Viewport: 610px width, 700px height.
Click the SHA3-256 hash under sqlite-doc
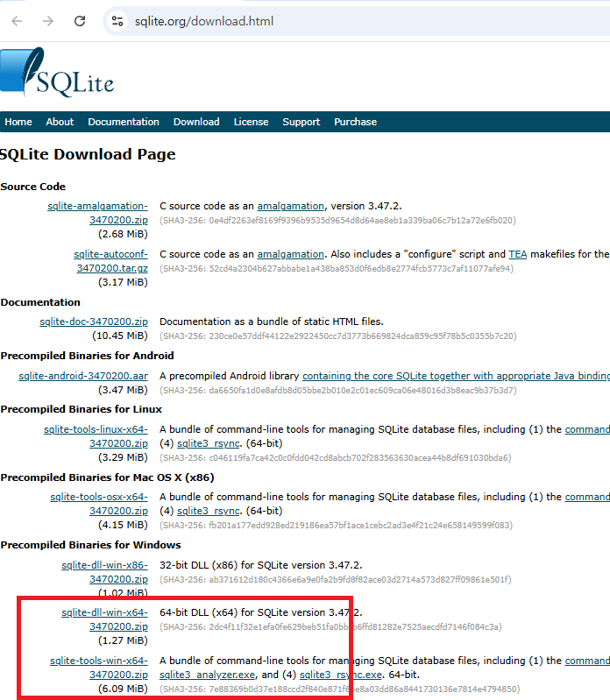(x=338, y=336)
